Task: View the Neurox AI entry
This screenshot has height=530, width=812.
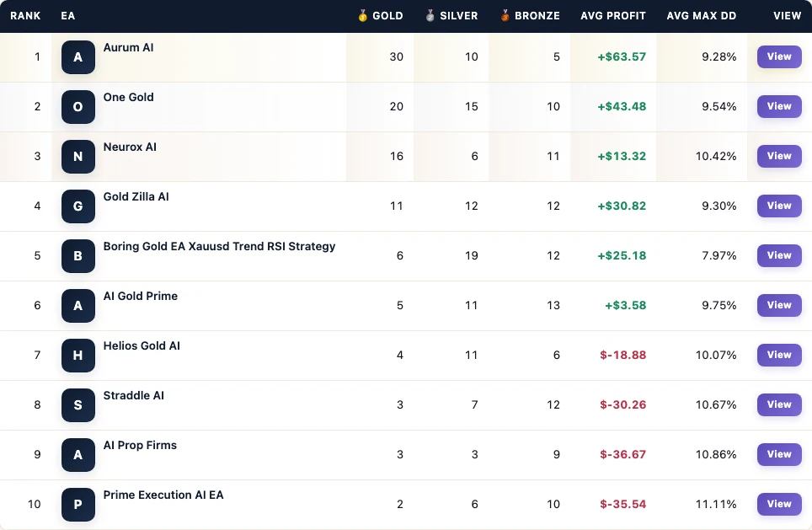Action: point(779,156)
